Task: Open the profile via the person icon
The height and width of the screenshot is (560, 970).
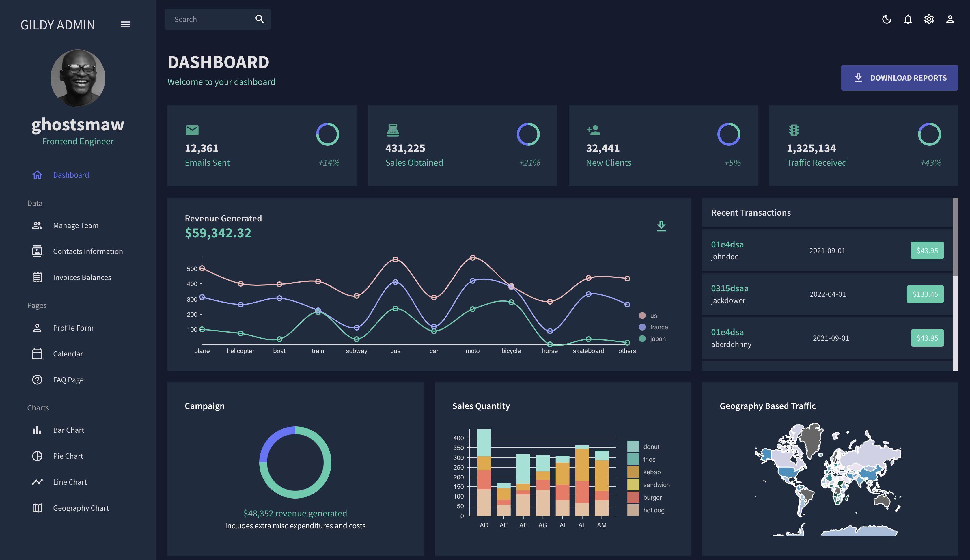Action: (950, 19)
